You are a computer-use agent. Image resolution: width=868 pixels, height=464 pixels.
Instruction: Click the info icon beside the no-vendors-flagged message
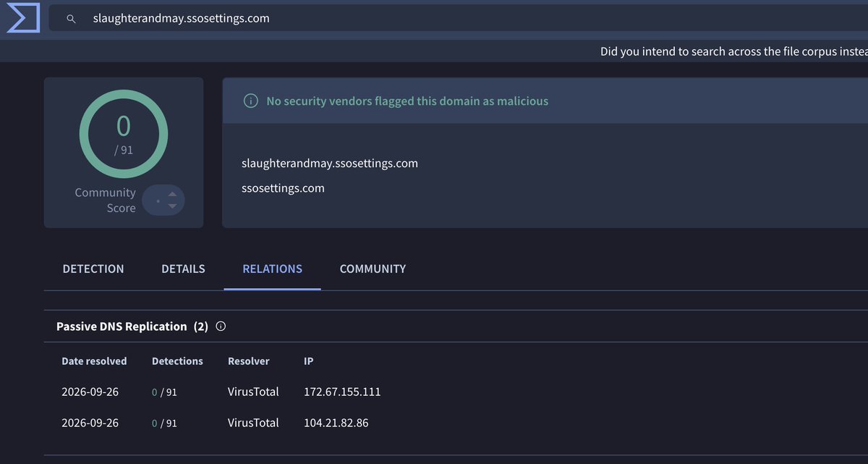[250, 101]
